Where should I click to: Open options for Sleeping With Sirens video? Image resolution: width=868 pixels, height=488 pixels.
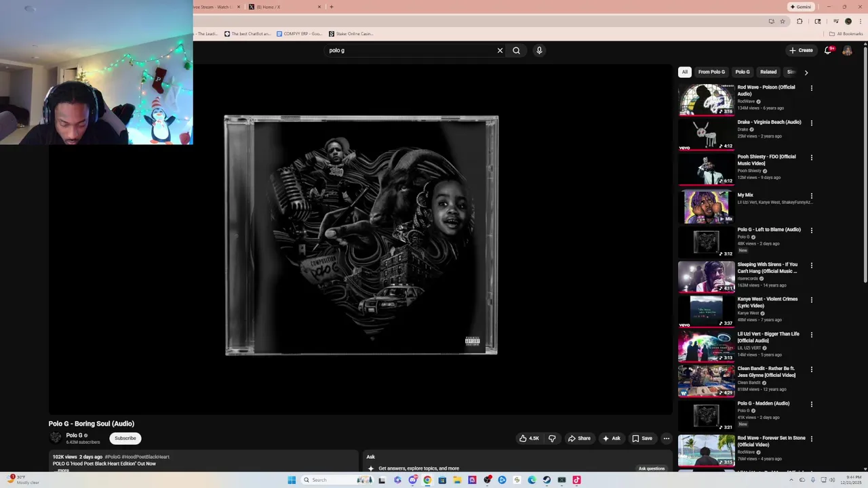[x=811, y=266]
